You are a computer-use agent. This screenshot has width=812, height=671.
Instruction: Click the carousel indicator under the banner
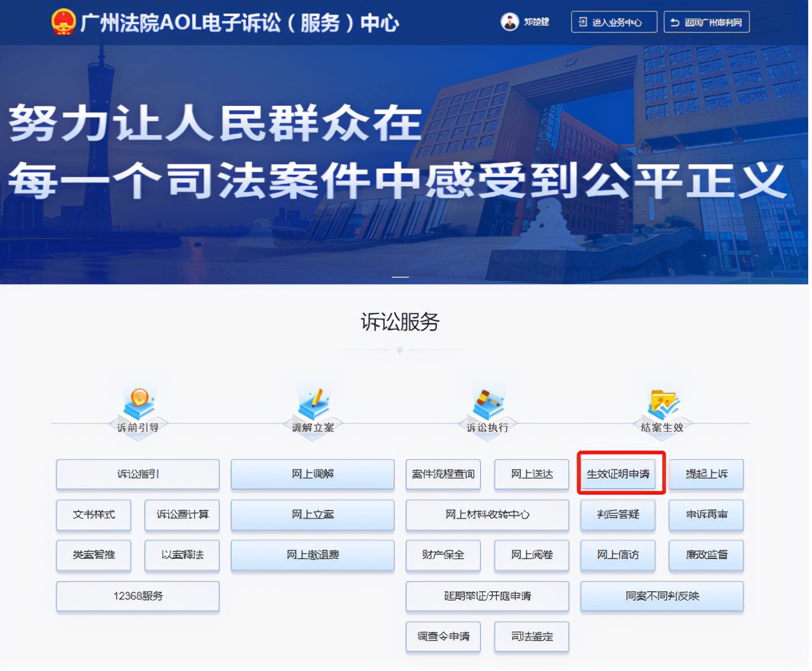400,277
